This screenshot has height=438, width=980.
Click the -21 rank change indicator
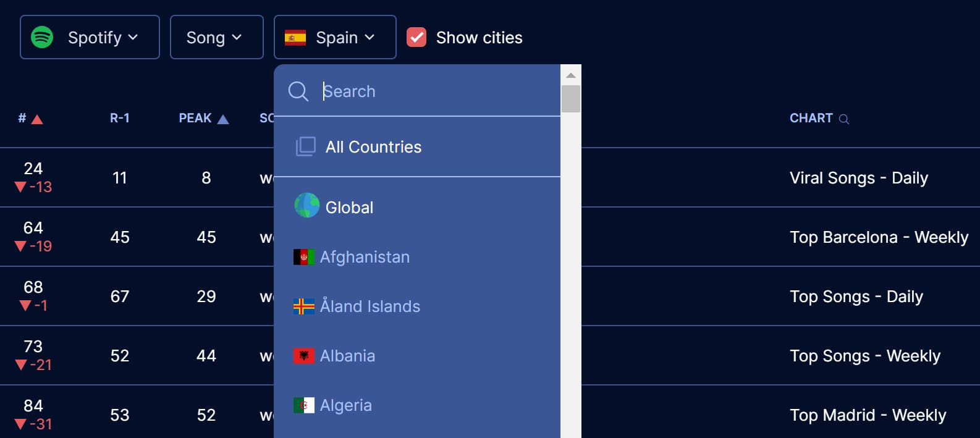pyautogui.click(x=33, y=364)
